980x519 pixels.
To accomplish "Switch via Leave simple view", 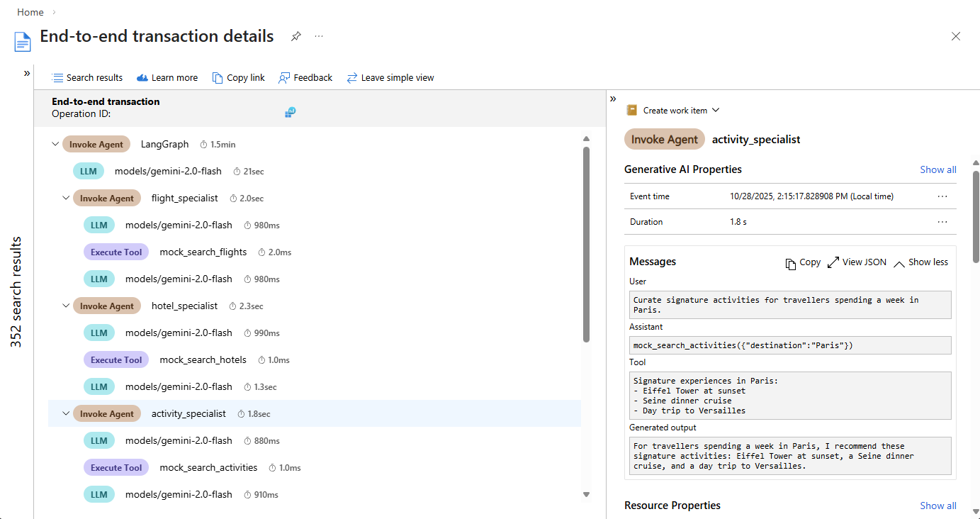I will (390, 78).
